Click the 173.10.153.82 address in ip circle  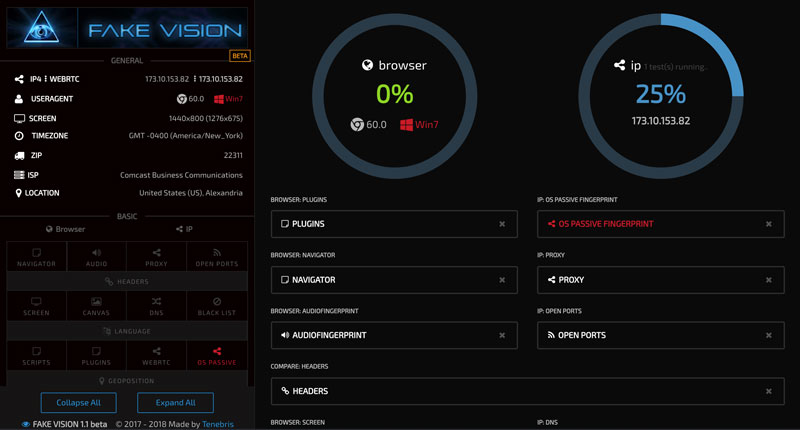coord(661,121)
